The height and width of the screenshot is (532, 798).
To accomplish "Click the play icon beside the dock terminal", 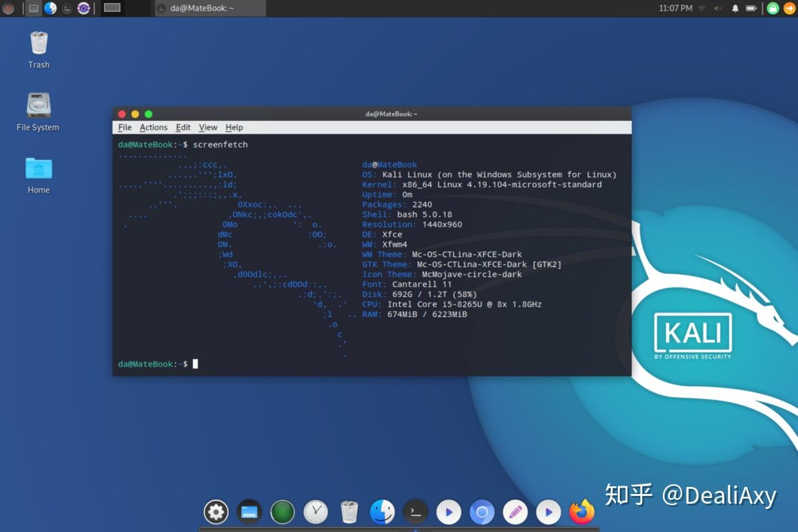I will [449, 512].
